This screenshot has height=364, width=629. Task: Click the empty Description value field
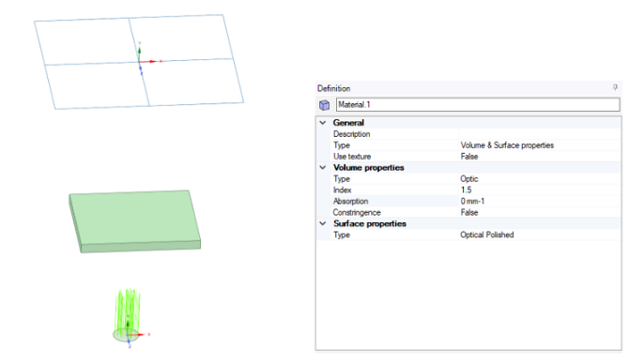pos(540,134)
